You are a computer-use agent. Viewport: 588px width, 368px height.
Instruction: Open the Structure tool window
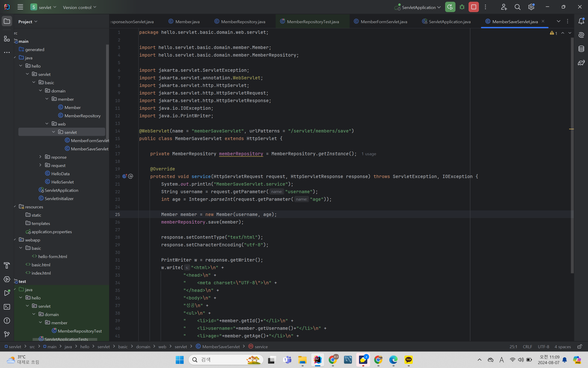click(x=7, y=39)
